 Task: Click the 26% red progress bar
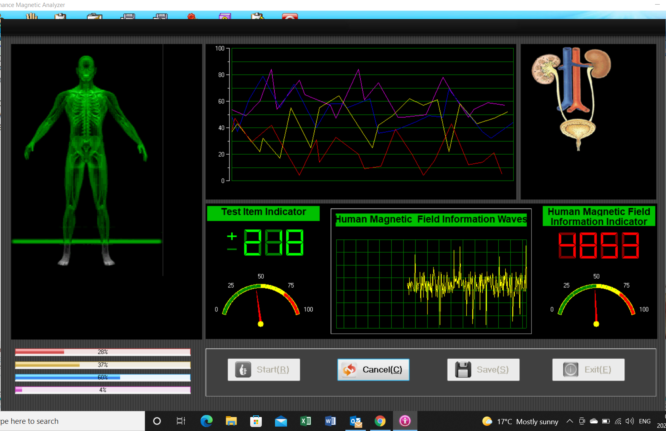pos(102,352)
